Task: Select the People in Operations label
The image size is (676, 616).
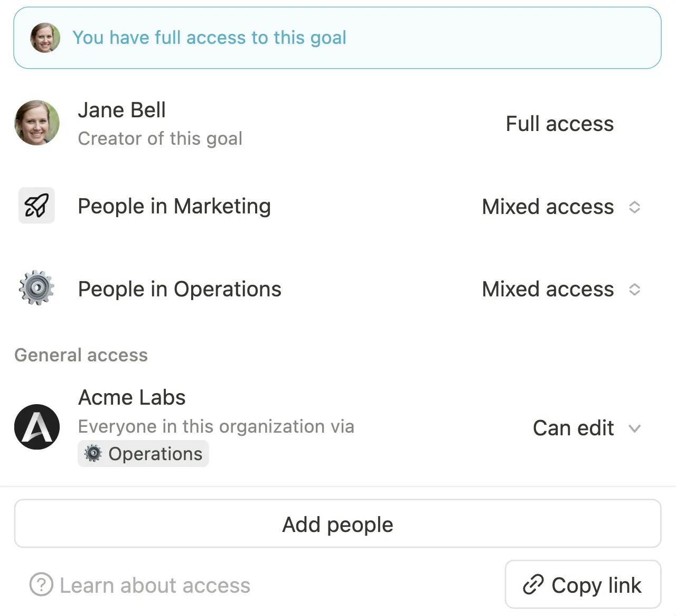Action: pos(180,289)
